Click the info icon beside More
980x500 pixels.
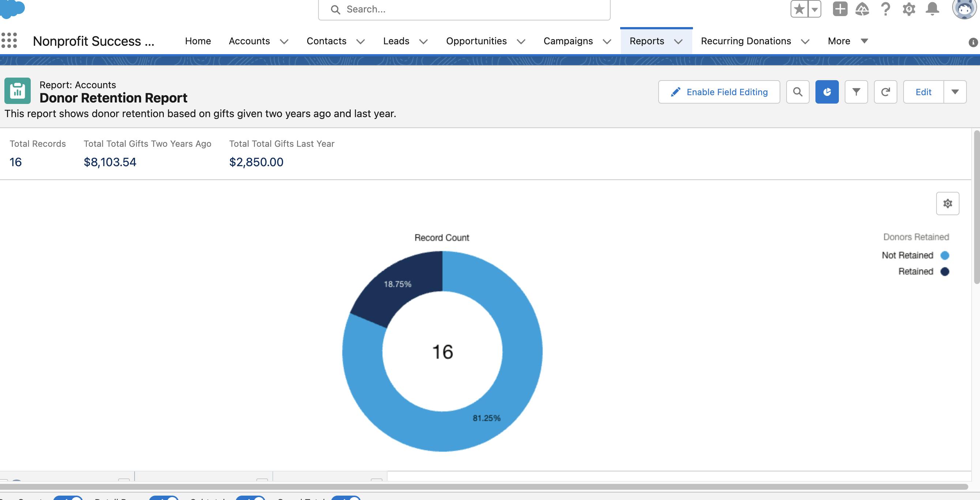pos(973,42)
